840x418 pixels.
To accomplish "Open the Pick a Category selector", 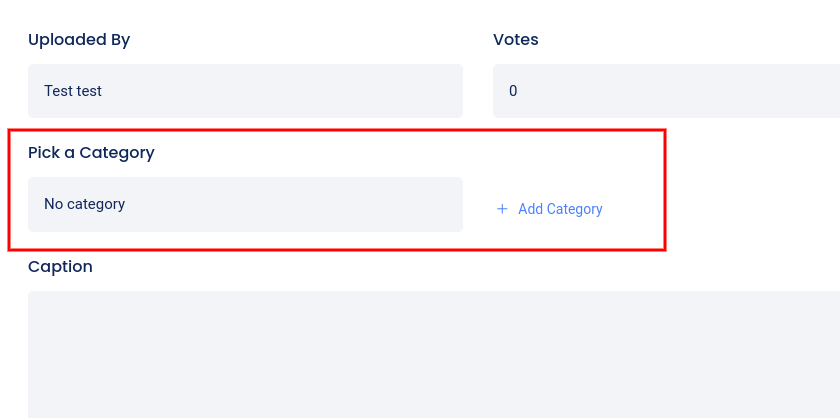I will pyautogui.click(x=245, y=204).
